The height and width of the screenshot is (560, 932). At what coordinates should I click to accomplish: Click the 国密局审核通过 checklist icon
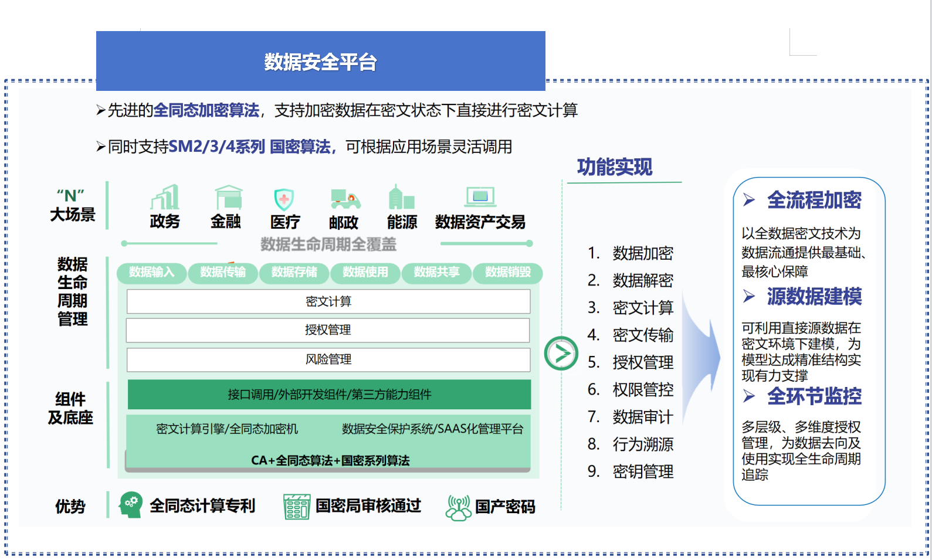[296, 506]
